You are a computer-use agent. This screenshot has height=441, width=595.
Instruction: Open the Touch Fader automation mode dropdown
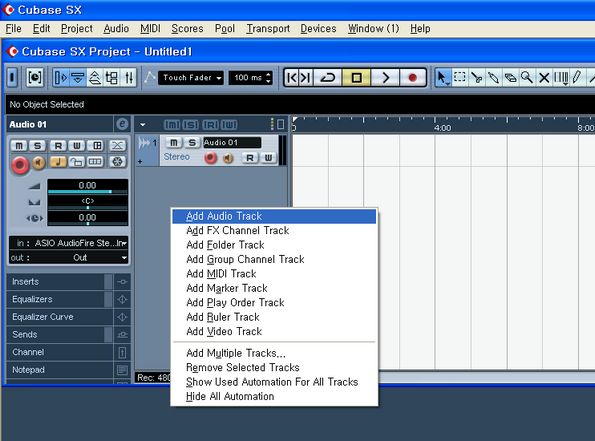191,78
